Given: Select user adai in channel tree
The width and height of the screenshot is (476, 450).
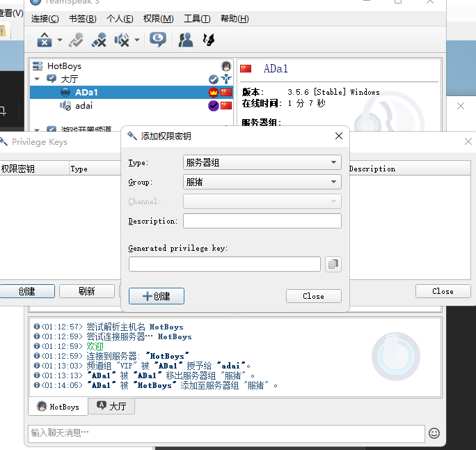Looking at the screenshot, I should coord(84,105).
